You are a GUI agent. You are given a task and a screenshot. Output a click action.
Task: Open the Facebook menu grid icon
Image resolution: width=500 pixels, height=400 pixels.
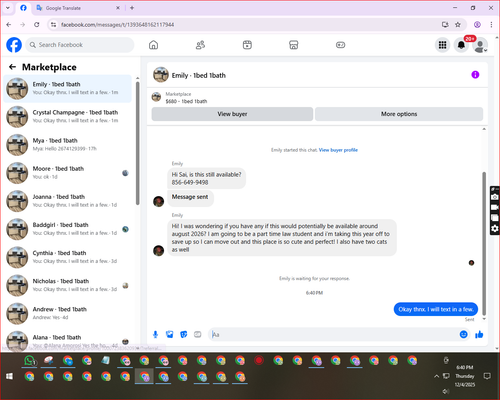(x=442, y=45)
